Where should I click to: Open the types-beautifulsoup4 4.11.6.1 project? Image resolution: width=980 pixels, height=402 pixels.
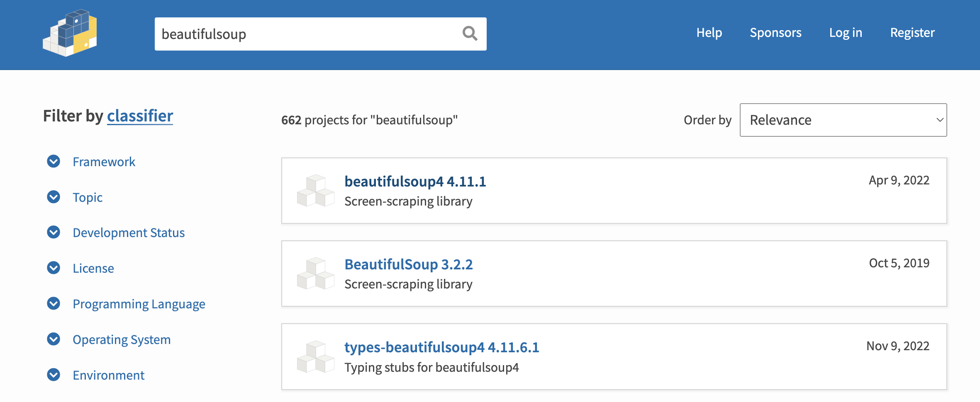(x=441, y=347)
